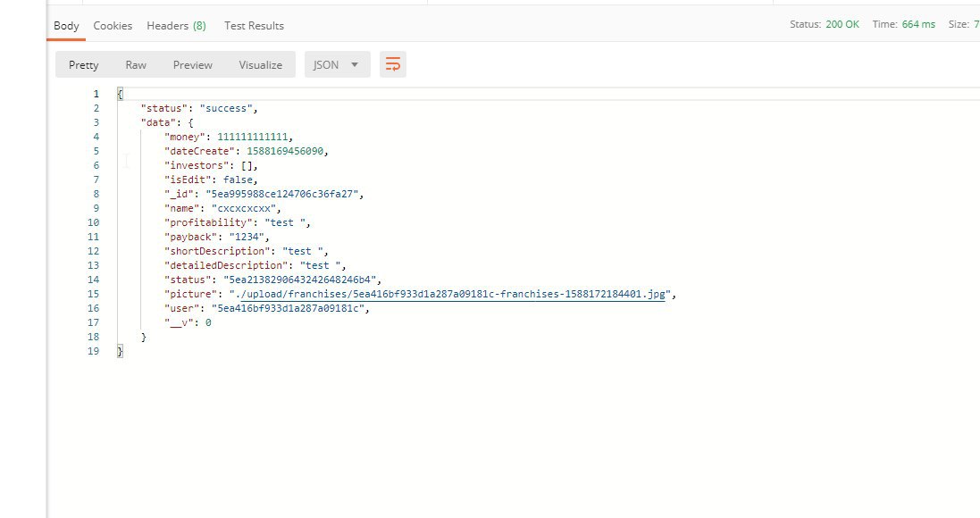Click line number 19 in the gutter
This screenshot has height=518, width=980.
[93, 351]
